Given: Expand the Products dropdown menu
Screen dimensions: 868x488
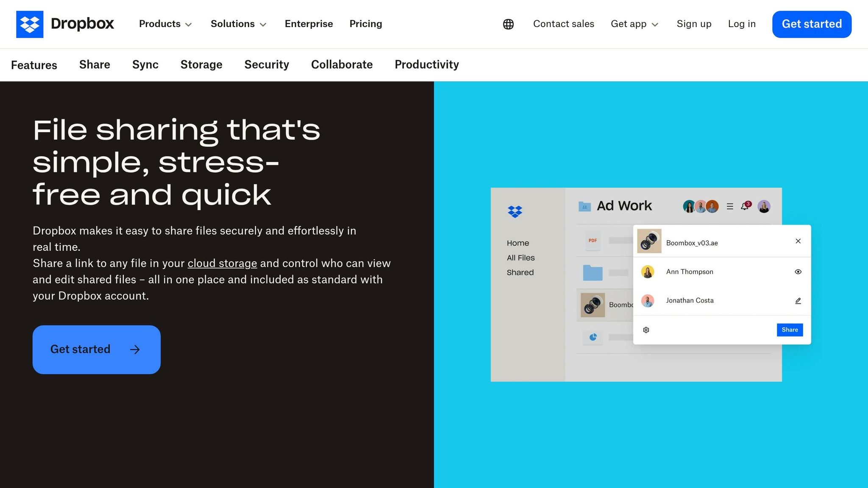Looking at the screenshot, I should 165,24.
